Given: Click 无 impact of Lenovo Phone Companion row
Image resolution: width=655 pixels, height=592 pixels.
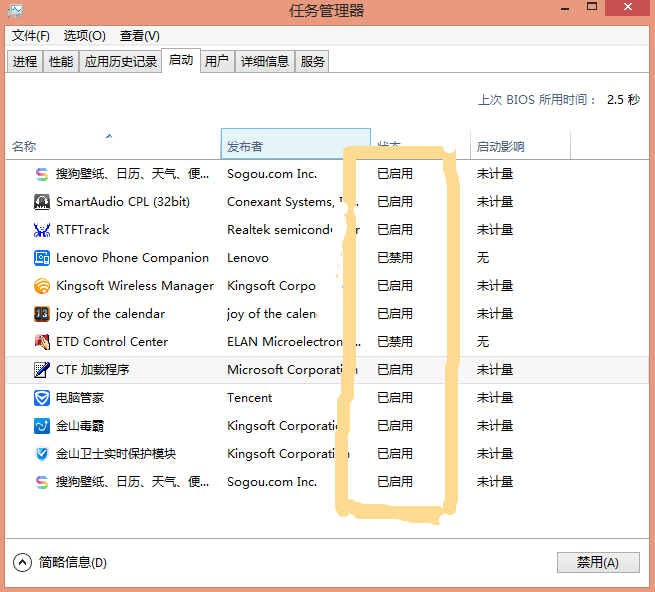Looking at the screenshot, I should click(483, 258).
